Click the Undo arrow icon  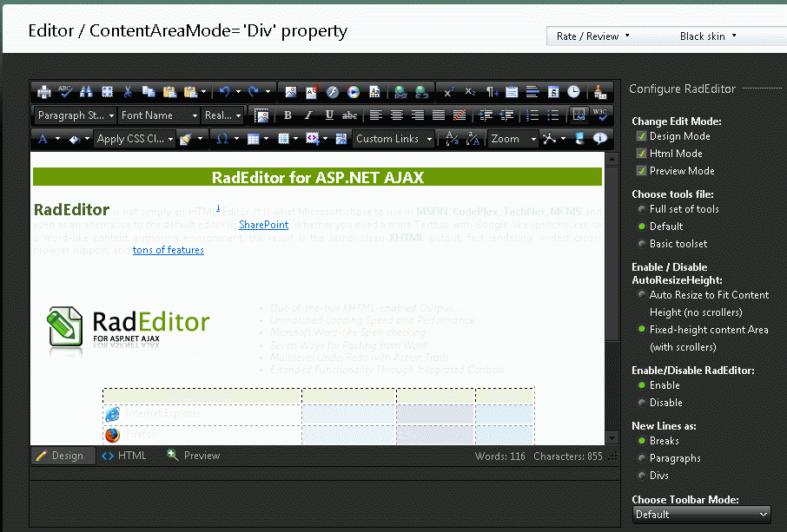(x=225, y=92)
